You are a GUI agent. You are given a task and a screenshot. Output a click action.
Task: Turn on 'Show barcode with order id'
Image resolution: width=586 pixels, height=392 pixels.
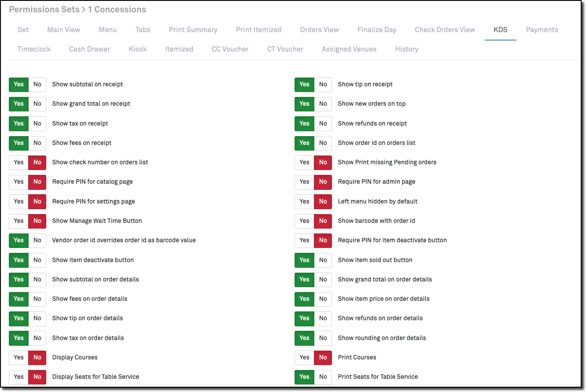[x=304, y=221]
